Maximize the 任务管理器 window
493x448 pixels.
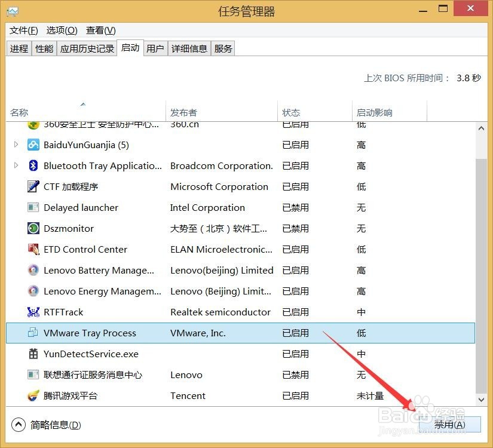coord(443,9)
